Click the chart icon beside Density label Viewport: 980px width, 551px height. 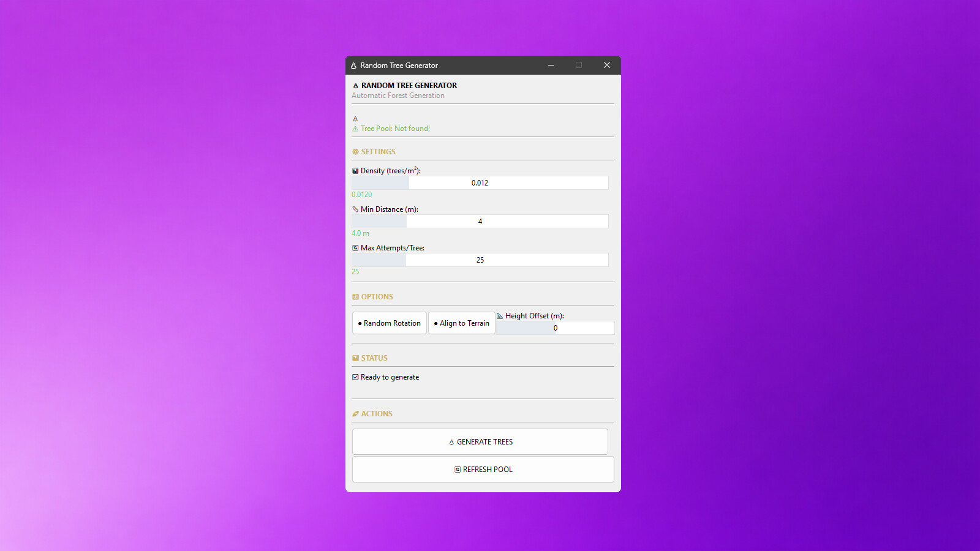(355, 171)
